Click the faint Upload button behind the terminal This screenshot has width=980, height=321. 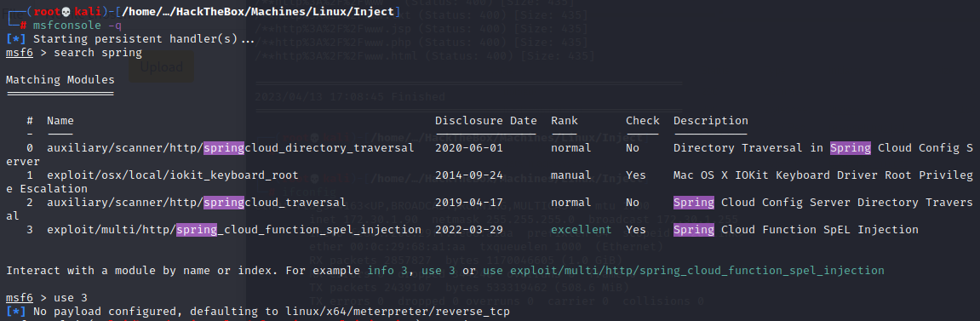161,66
